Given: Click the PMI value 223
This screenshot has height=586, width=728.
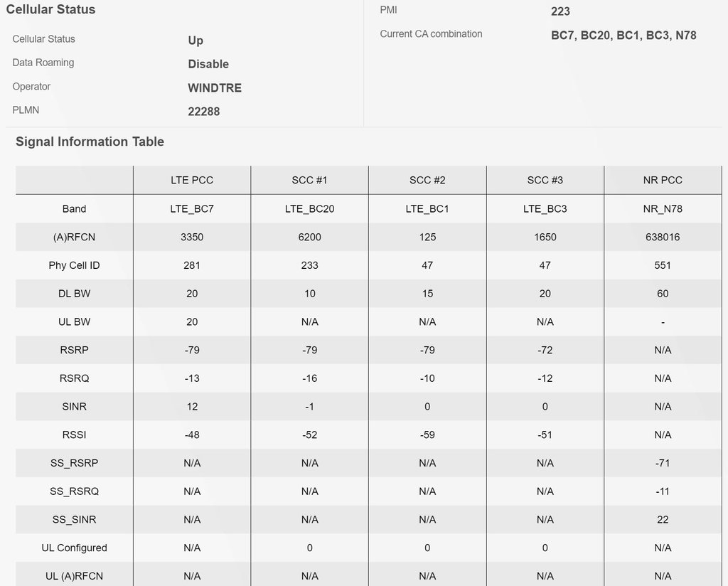Looking at the screenshot, I should click(x=560, y=11).
